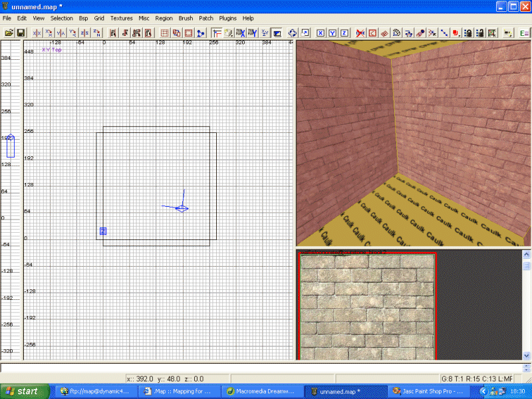Toggle the Z axis lock button
The width and height of the screenshot is (532, 399).
point(344,33)
